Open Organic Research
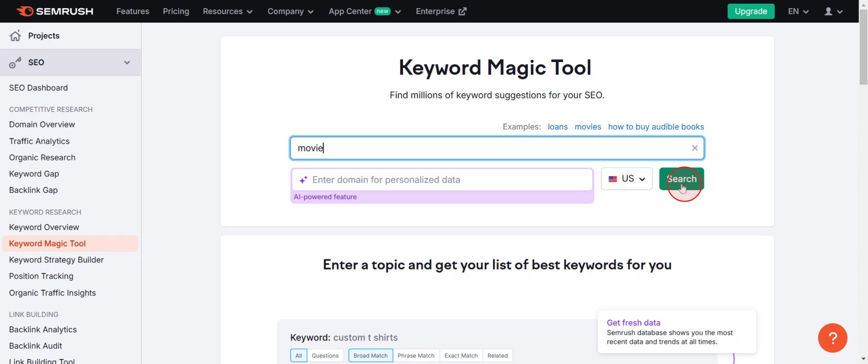The width and height of the screenshot is (868, 364). tap(42, 158)
